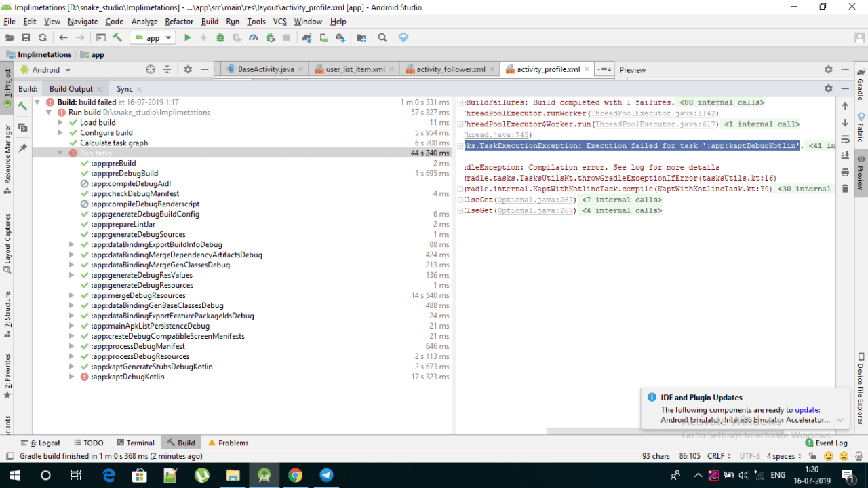Click the update link in IDE Updates notification

[807, 410]
